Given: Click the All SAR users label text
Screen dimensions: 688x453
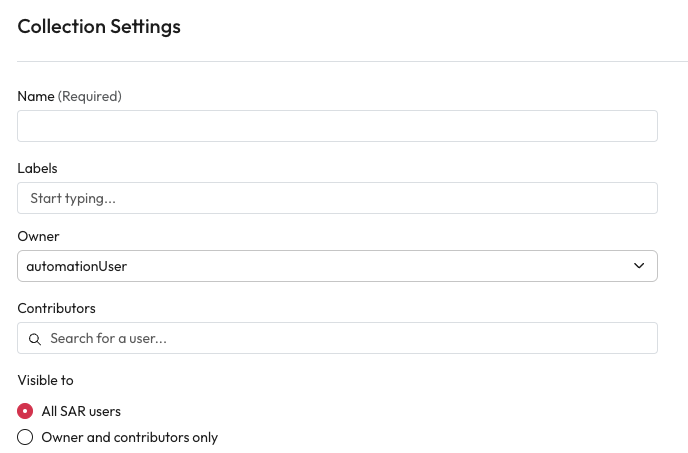Looking at the screenshot, I should coord(81,411).
